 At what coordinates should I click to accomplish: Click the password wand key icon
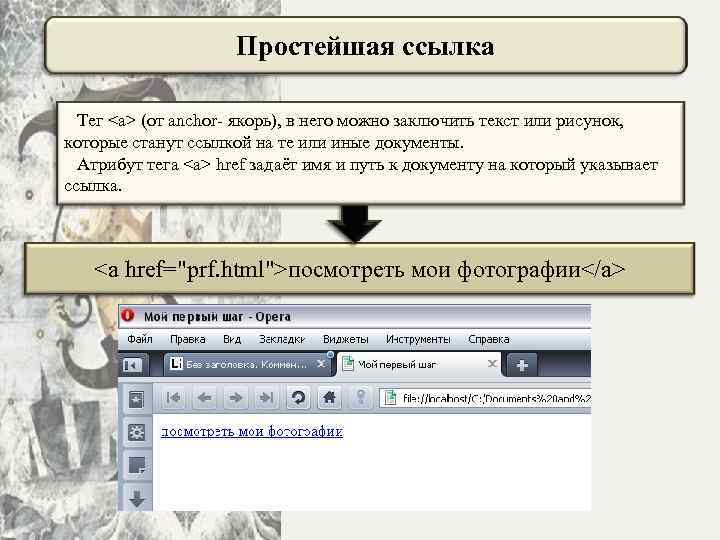361,397
